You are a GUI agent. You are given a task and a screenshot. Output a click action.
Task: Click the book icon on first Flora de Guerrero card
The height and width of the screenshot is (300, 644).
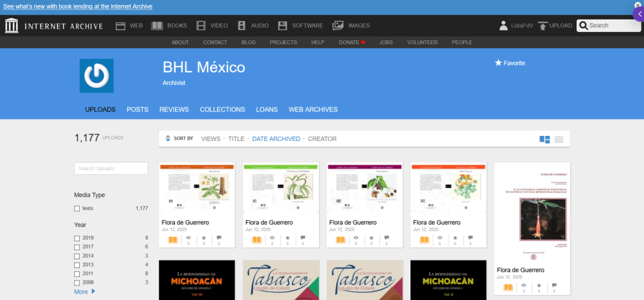172,240
